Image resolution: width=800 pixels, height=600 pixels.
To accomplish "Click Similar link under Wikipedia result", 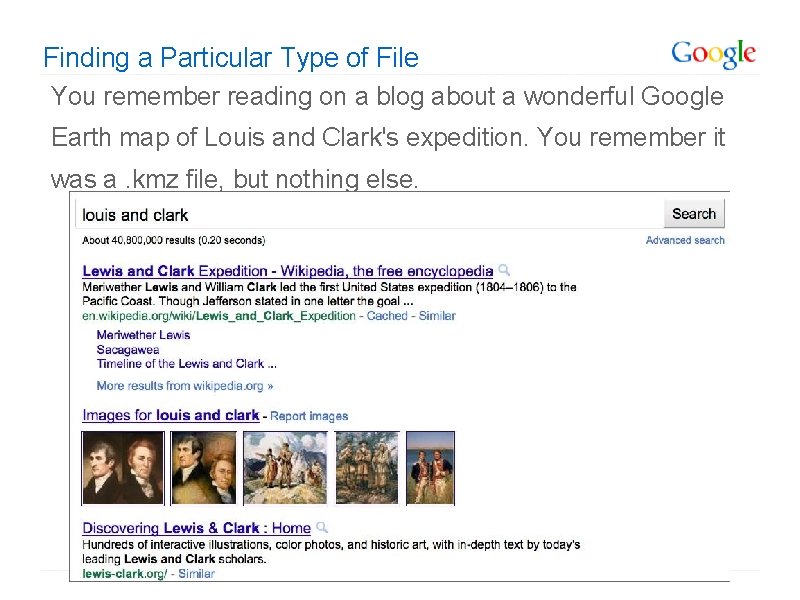I will point(437,315).
